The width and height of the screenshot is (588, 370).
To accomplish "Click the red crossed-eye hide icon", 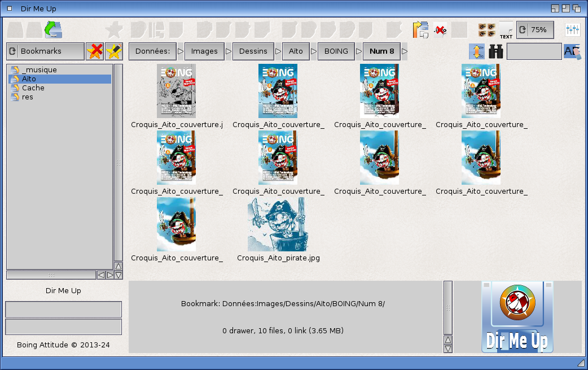I will pos(440,30).
